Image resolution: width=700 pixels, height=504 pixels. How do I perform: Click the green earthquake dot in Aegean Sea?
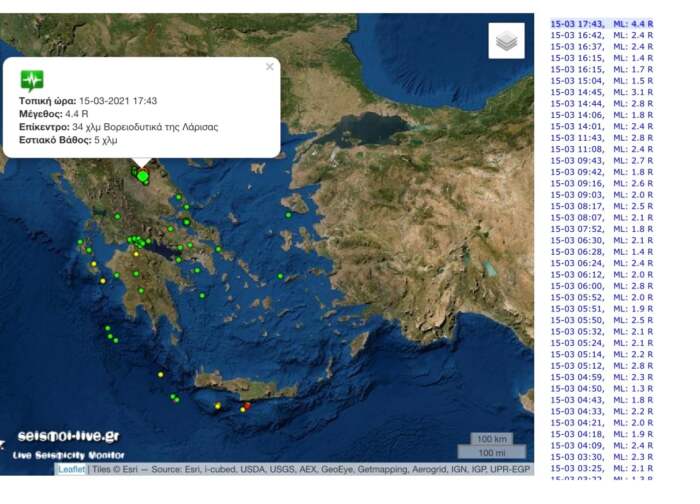[x=281, y=277]
